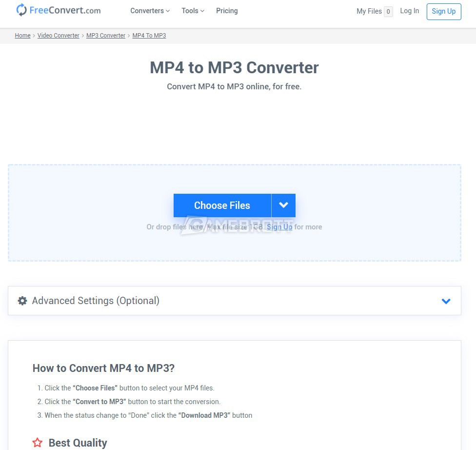Click the Choose Files button

tap(222, 205)
